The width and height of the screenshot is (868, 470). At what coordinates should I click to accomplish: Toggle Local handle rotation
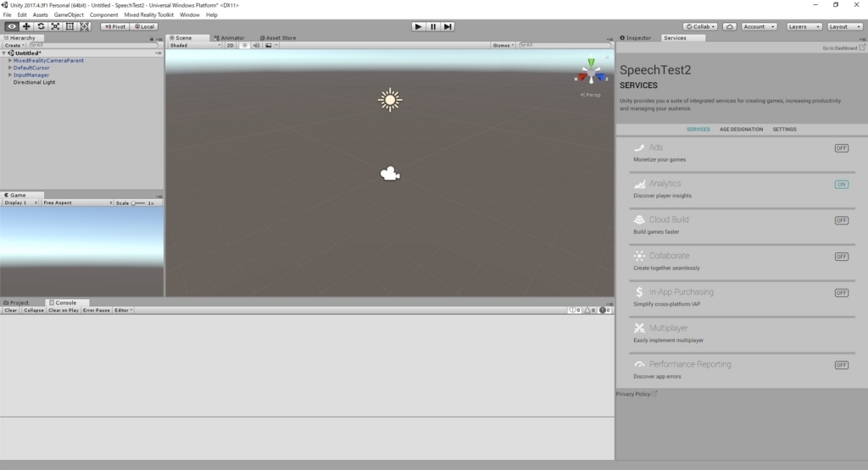[x=144, y=26]
